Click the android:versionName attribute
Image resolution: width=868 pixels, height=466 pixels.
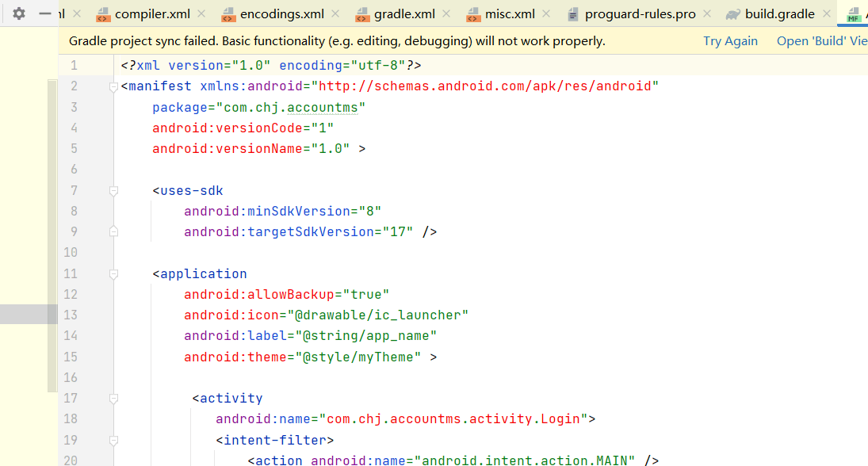coord(228,148)
